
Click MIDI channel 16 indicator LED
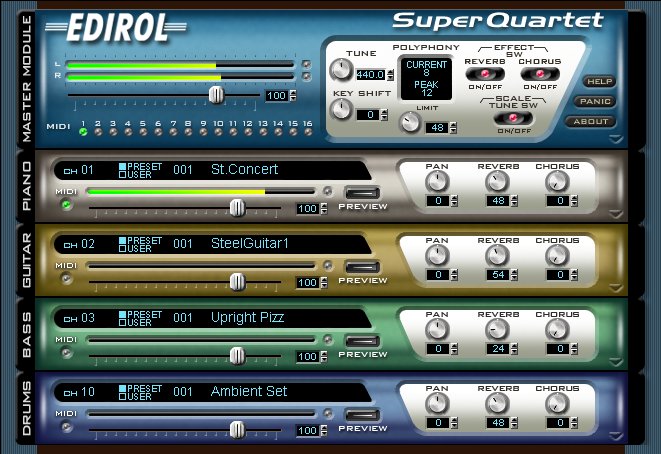[308, 132]
